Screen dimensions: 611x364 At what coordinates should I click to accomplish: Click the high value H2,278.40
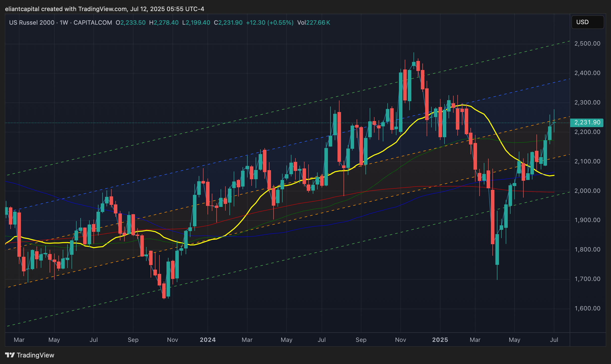164,23
